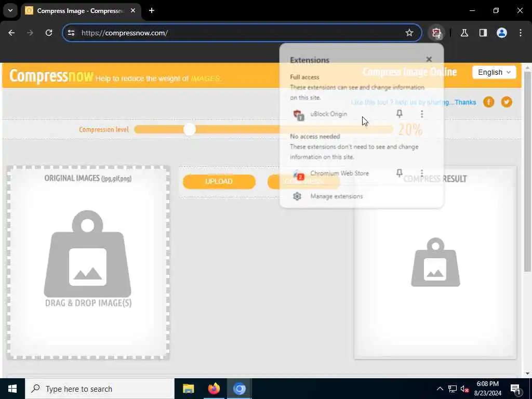Viewport: 532px width, 399px height.
Task: Open site information icon in address bar
Action: (x=71, y=33)
